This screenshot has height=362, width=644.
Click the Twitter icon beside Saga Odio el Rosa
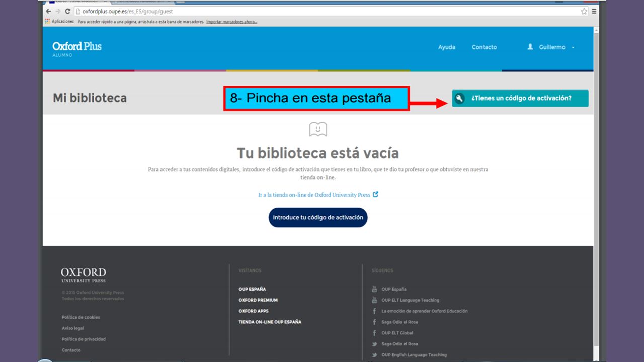coord(374,344)
